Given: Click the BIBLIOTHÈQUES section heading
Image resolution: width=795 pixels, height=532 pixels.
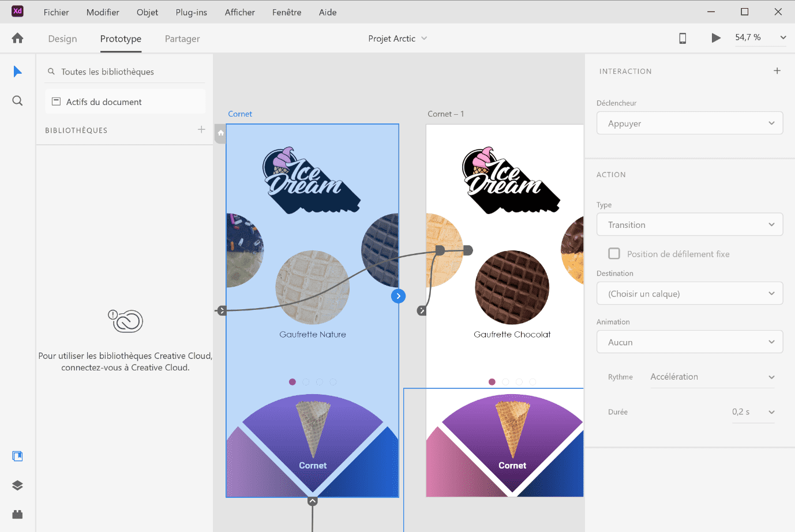Looking at the screenshot, I should (76, 130).
